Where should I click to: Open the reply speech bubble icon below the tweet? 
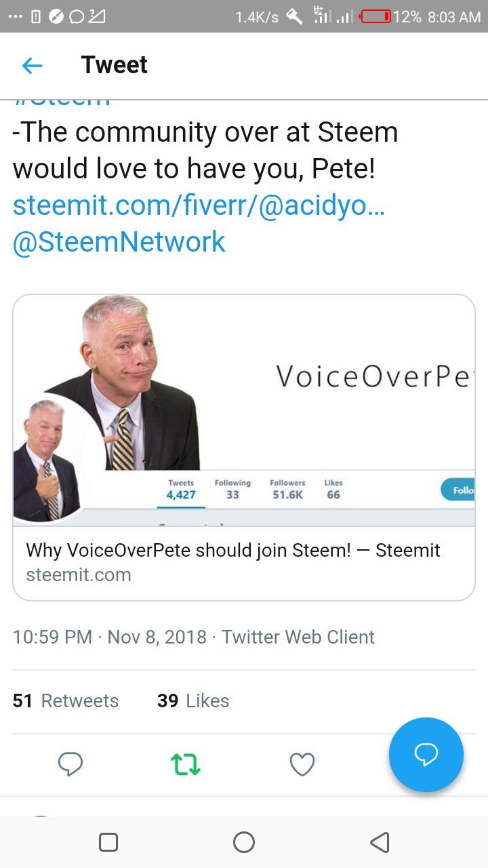(x=70, y=764)
